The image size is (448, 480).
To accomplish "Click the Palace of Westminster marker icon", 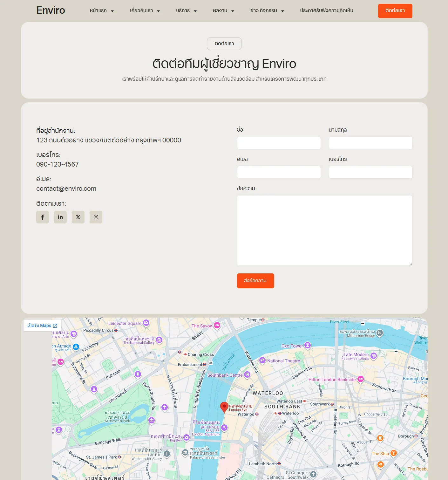I will (185, 453).
